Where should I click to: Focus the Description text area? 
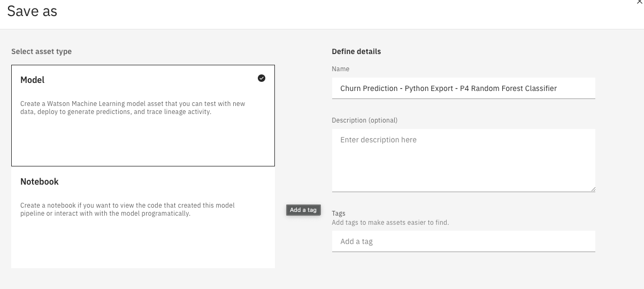463,160
